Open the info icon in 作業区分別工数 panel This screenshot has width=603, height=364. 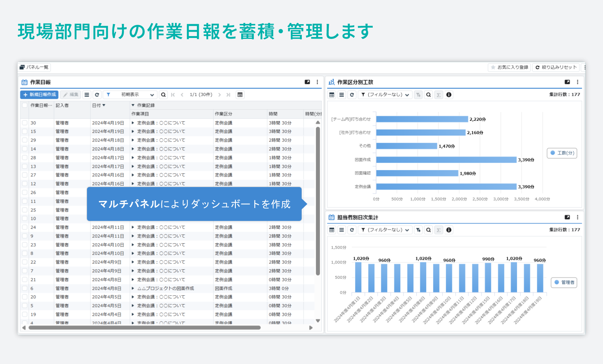pos(449,94)
